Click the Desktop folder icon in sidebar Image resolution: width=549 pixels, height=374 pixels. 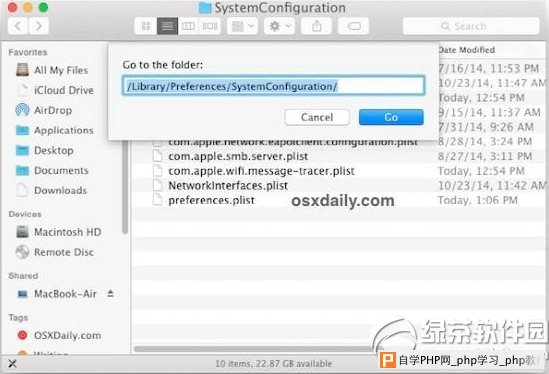click(x=22, y=151)
